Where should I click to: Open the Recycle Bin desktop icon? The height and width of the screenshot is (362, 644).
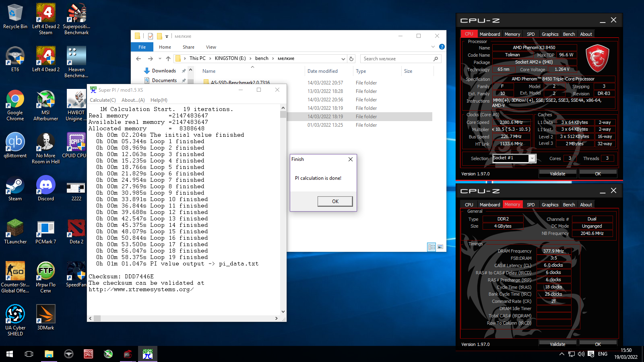(x=15, y=16)
